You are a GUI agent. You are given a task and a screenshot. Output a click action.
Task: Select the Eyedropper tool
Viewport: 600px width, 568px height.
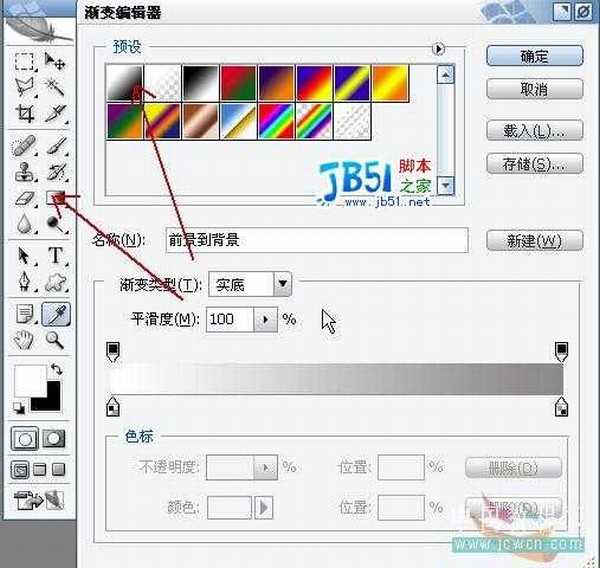tap(56, 314)
